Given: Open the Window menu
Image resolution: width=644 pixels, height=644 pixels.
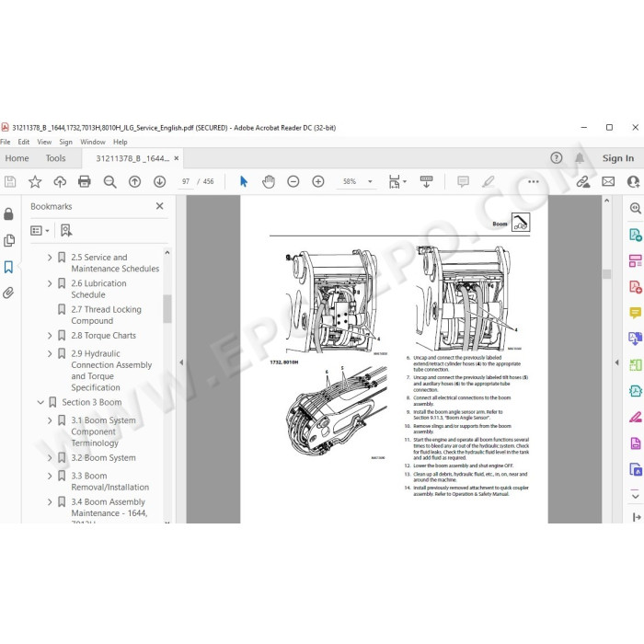Looking at the screenshot, I should click(x=93, y=142).
